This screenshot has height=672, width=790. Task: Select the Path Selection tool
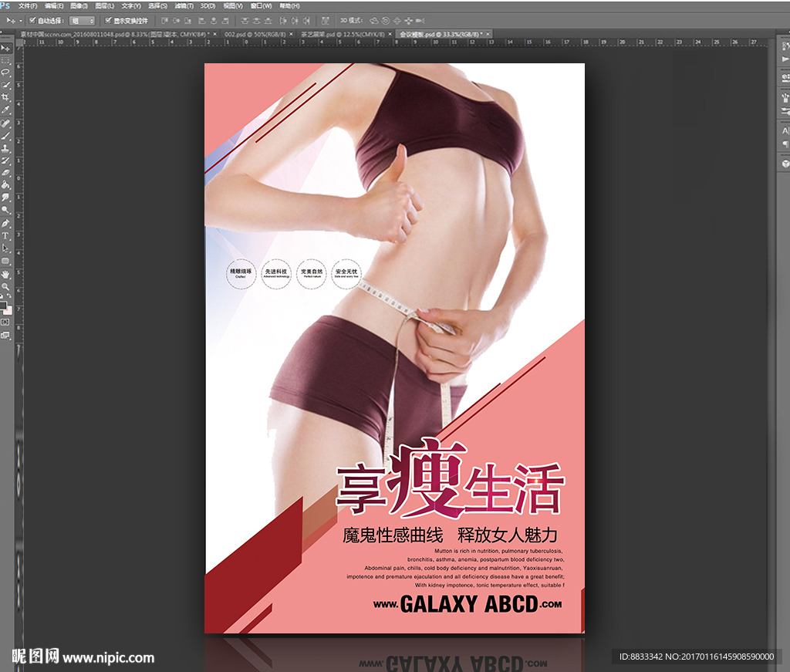5,248
